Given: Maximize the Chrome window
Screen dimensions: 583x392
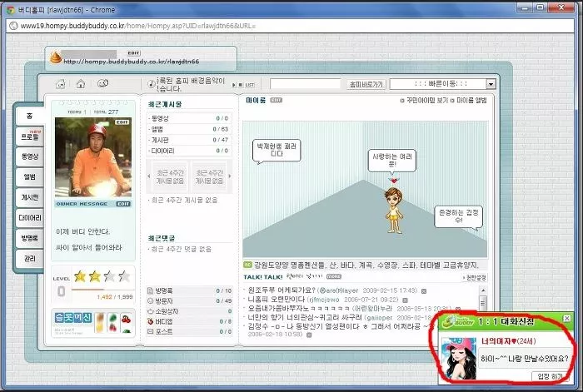Looking at the screenshot, I should click(541, 7).
